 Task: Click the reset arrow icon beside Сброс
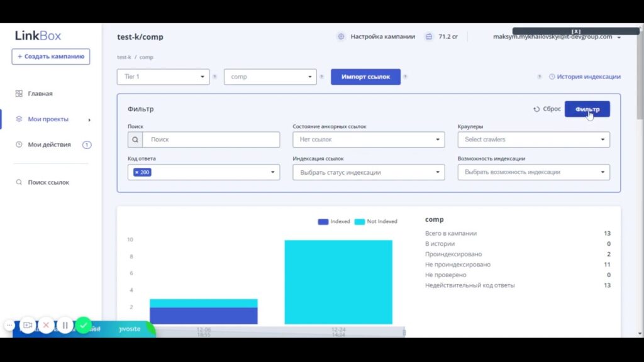(536, 109)
